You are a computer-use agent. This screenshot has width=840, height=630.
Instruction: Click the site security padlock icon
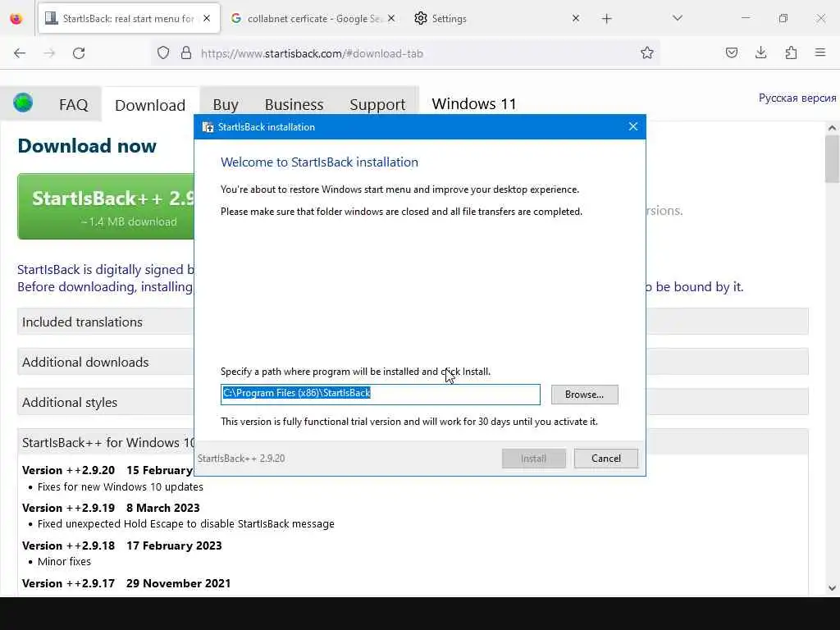click(x=186, y=53)
